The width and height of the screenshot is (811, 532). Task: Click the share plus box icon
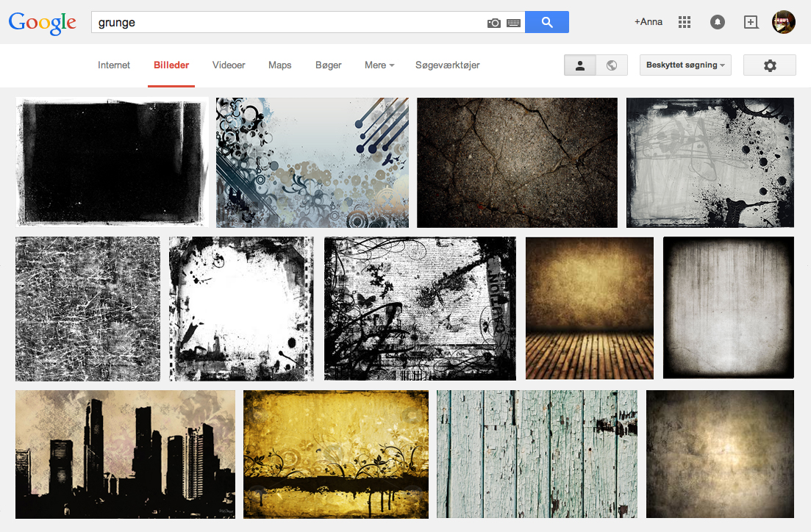tap(751, 22)
